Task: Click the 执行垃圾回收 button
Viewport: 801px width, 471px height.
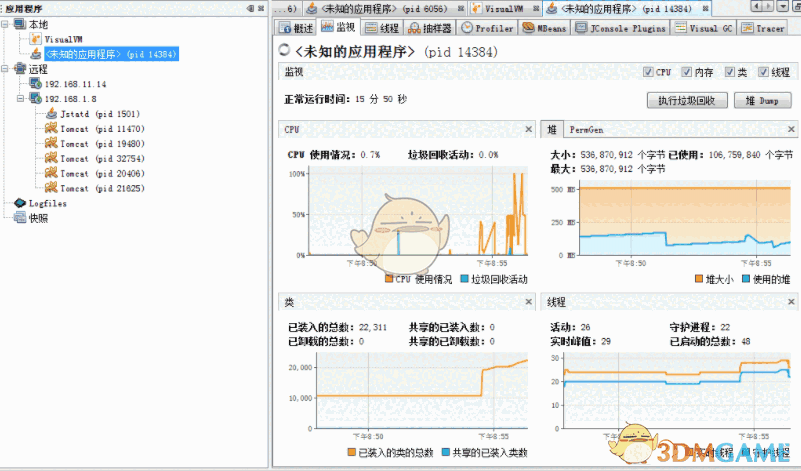Action: click(x=687, y=101)
